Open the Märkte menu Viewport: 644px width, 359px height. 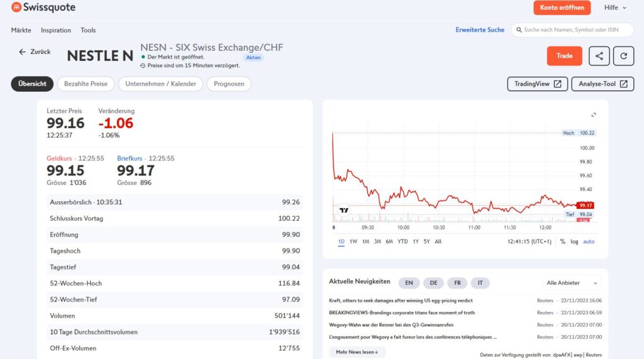coord(21,30)
